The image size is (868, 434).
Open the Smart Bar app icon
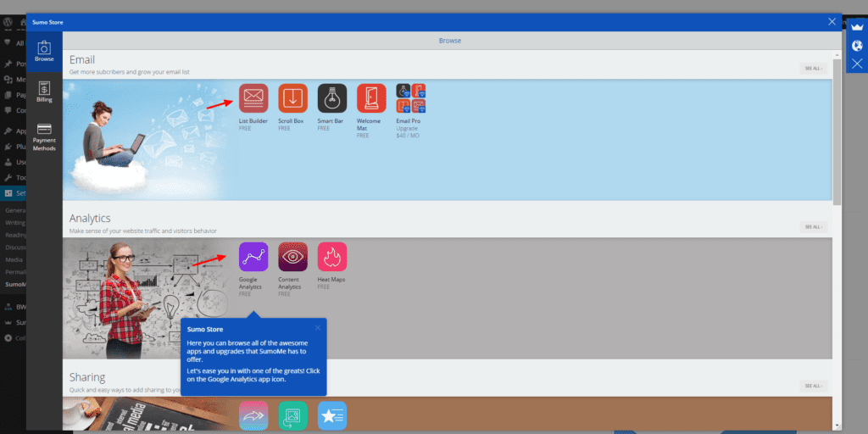click(x=332, y=98)
